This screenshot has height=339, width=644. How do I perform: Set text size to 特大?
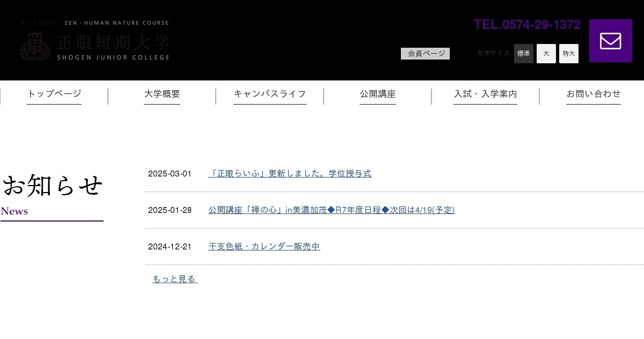(569, 54)
